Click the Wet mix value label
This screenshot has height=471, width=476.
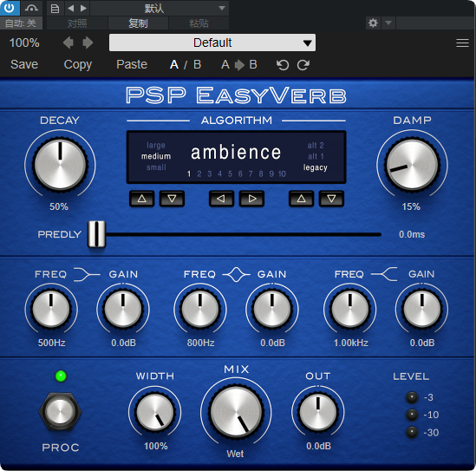[235, 454]
